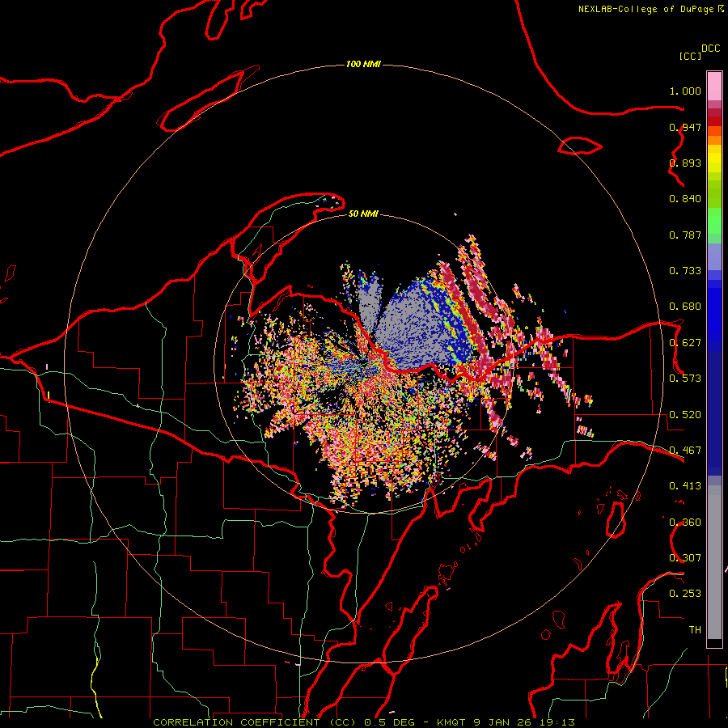728x728 pixels.
Task: Click the 0.467 scale value
Action: point(685,451)
